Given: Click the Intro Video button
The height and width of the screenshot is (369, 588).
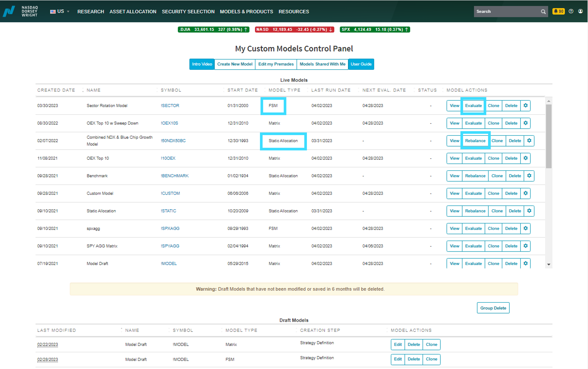Looking at the screenshot, I should (202, 64).
